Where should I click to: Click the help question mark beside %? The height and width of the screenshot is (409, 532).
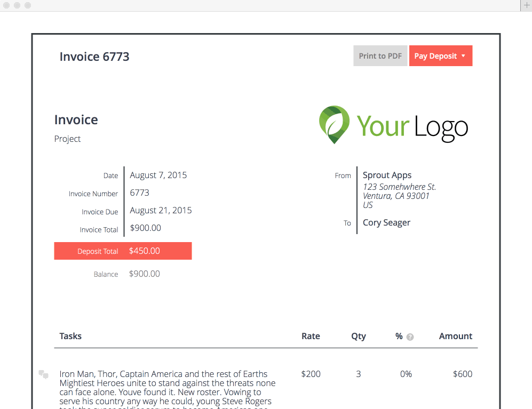click(410, 337)
